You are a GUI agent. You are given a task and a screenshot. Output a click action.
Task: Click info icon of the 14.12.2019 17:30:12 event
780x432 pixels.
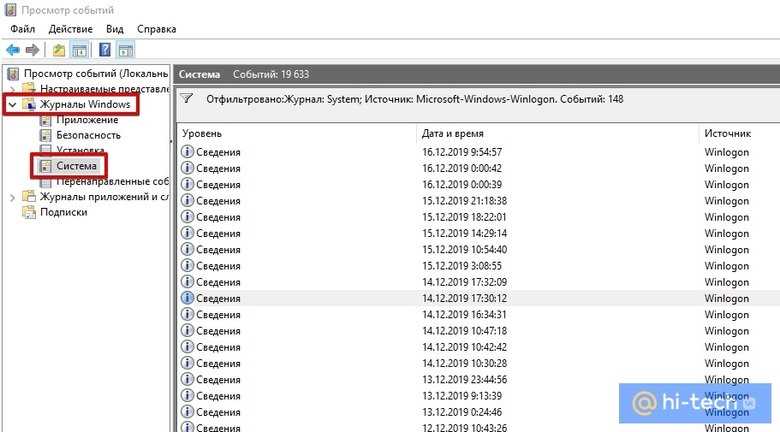[x=187, y=298]
